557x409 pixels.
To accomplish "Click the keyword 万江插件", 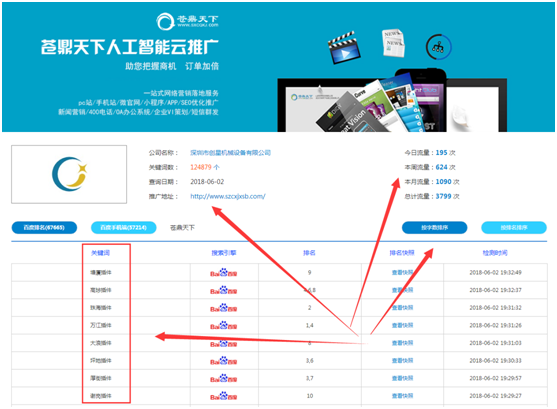I will (101, 325).
